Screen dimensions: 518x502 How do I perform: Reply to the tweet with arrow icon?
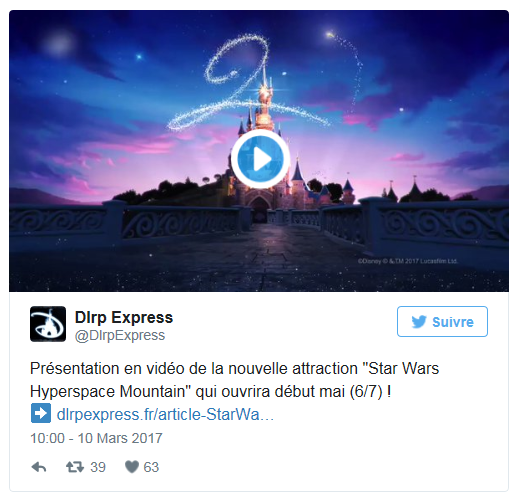pos(39,467)
